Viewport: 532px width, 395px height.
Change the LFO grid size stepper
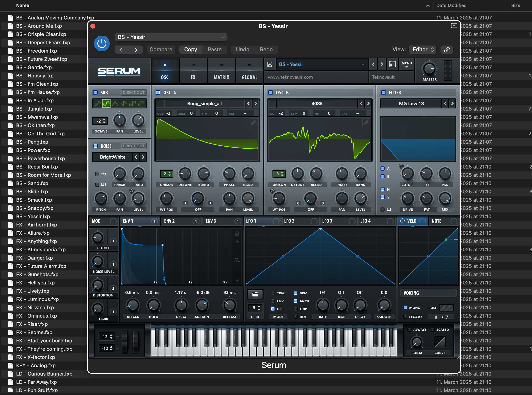point(255,308)
